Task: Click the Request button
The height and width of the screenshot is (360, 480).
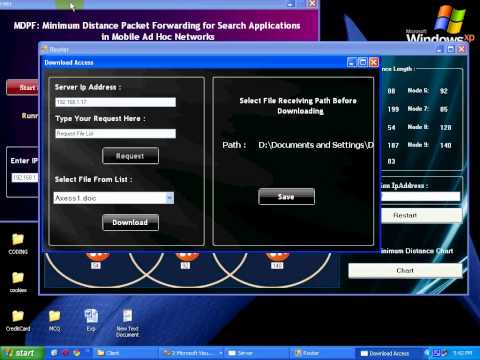Action: [x=130, y=156]
